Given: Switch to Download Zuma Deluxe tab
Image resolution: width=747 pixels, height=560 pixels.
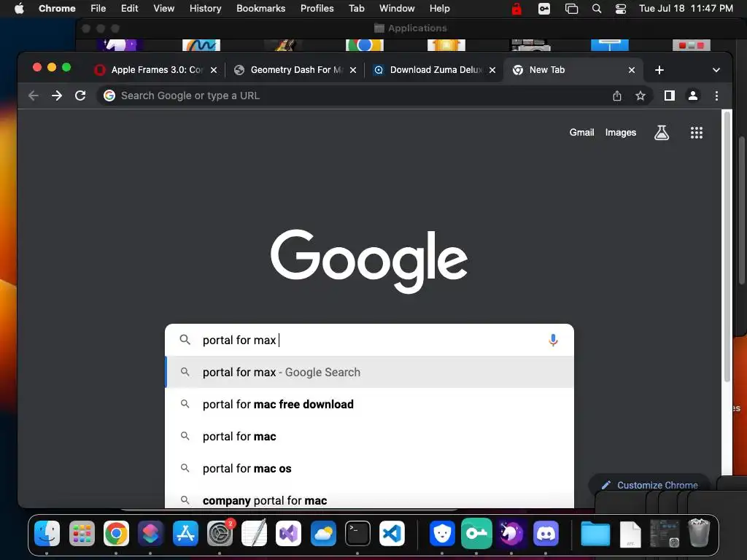Looking at the screenshot, I should 435,70.
